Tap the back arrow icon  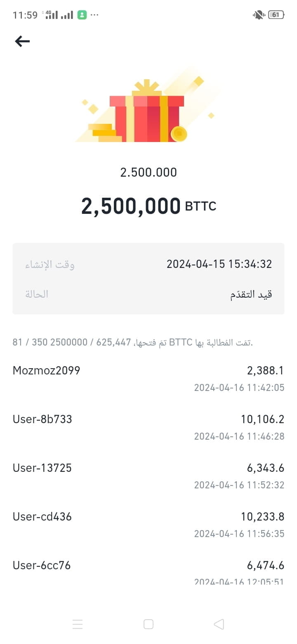[x=22, y=41]
